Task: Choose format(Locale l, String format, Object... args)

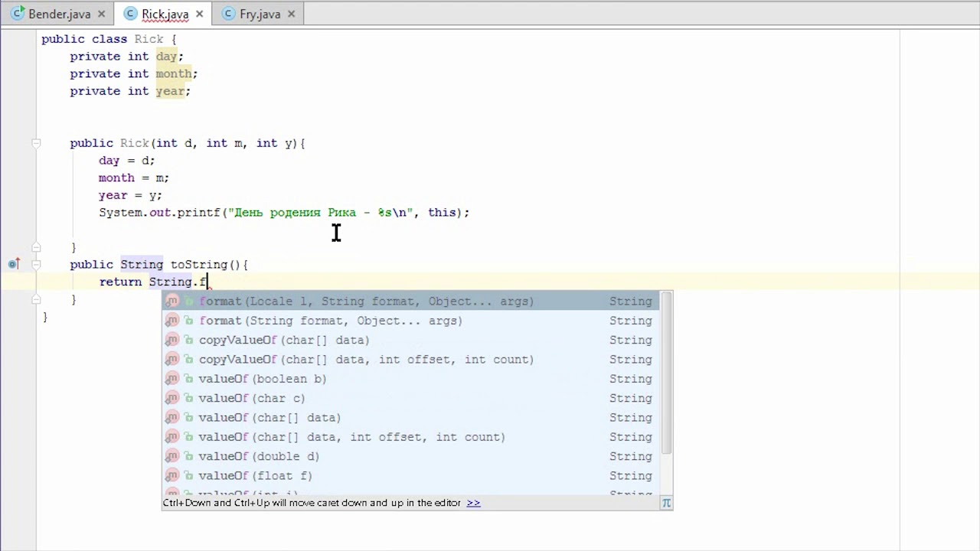Action: click(410, 302)
